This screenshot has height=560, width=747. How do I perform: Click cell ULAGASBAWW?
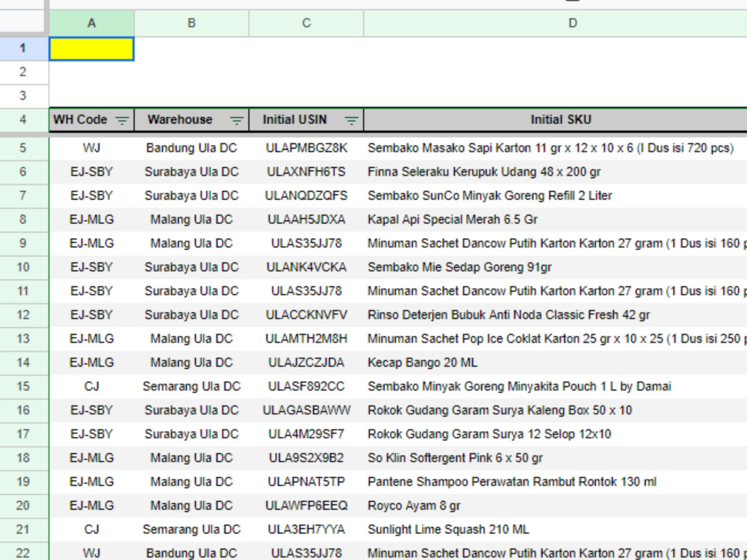point(306,410)
